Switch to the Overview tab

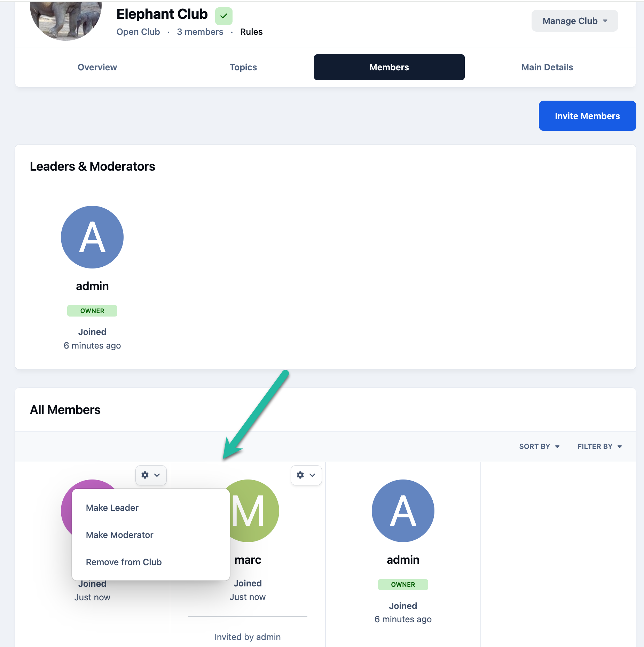point(97,67)
